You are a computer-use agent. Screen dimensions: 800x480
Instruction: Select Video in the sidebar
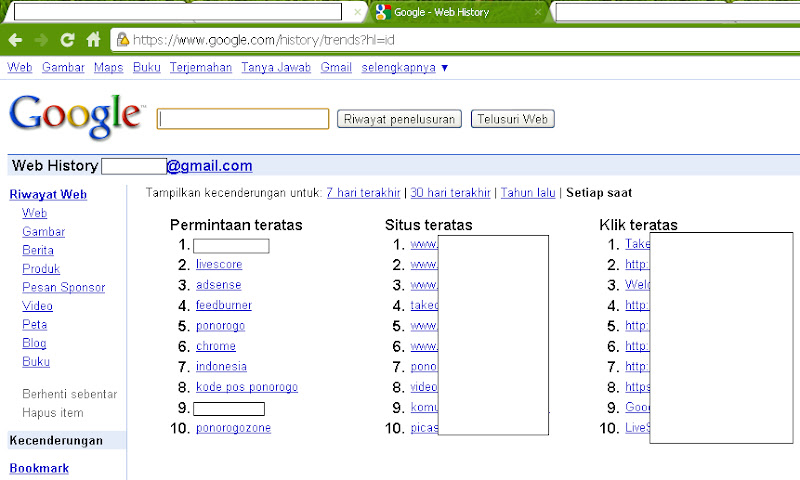pyautogui.click(x=38, y=306)
